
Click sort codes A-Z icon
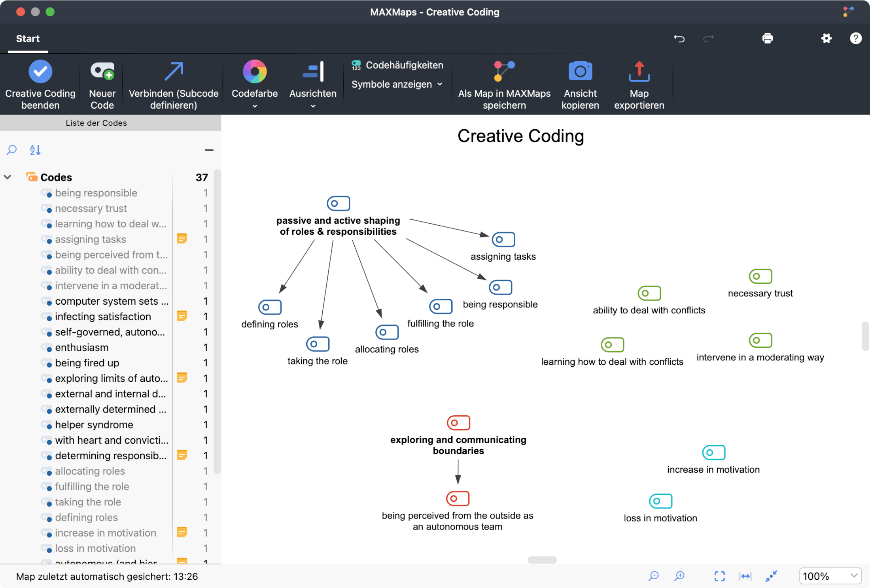(35, 150)
